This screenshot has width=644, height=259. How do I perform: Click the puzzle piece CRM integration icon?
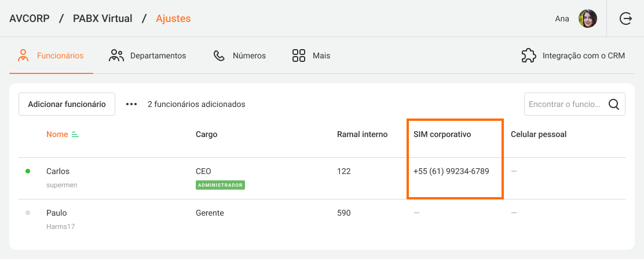(x=528, y=55)
